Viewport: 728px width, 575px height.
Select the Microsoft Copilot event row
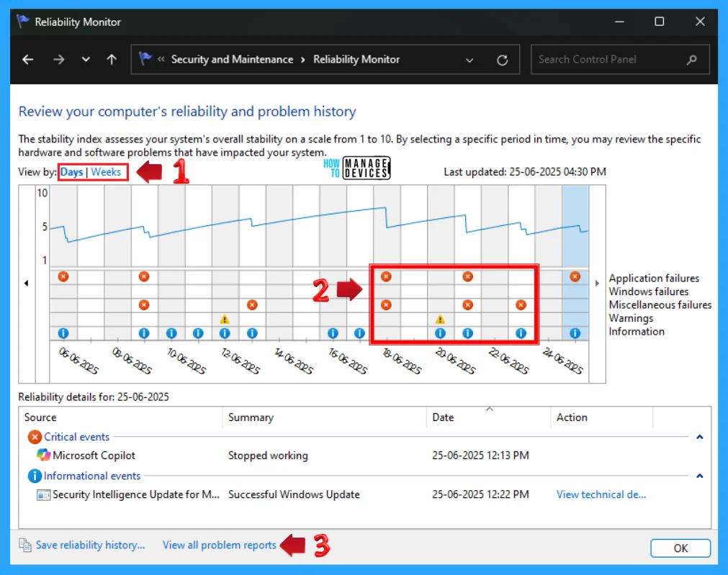[x=364, y=456]
